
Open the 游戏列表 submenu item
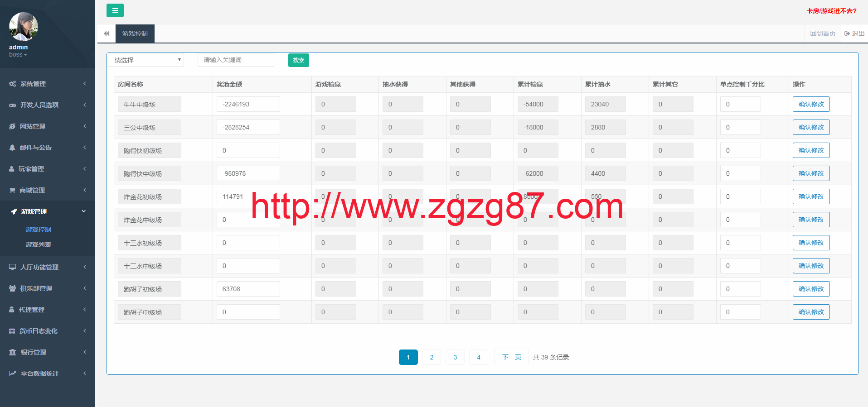pyautogui.click(x=39, y=244)
